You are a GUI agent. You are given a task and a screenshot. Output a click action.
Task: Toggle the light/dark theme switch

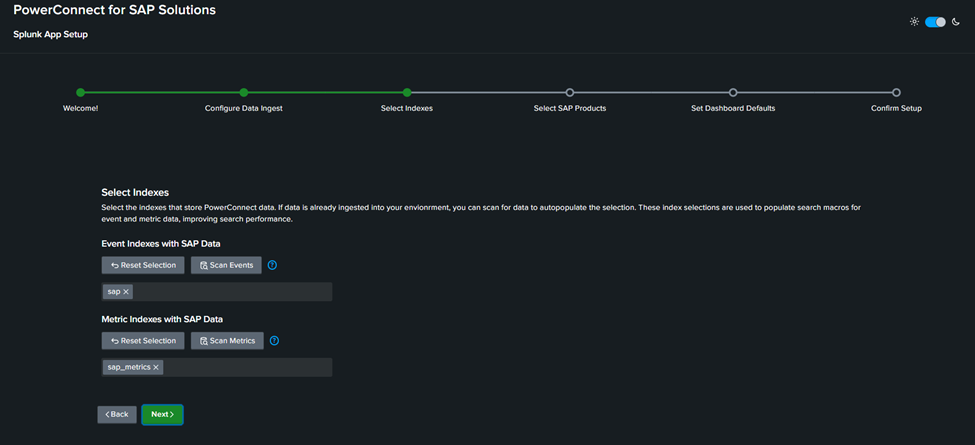935,22
